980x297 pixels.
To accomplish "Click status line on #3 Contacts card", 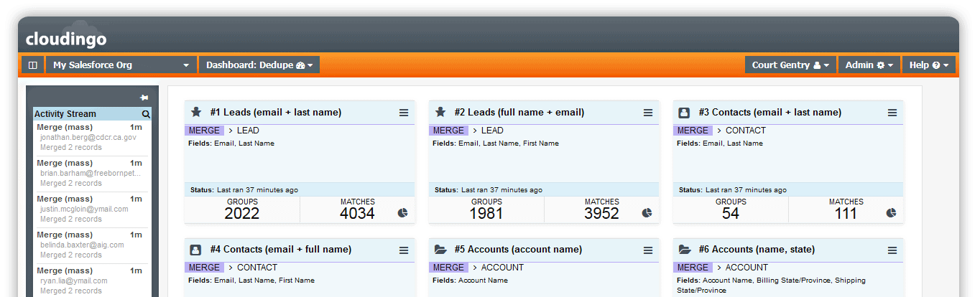I will (x=788, y=190).
